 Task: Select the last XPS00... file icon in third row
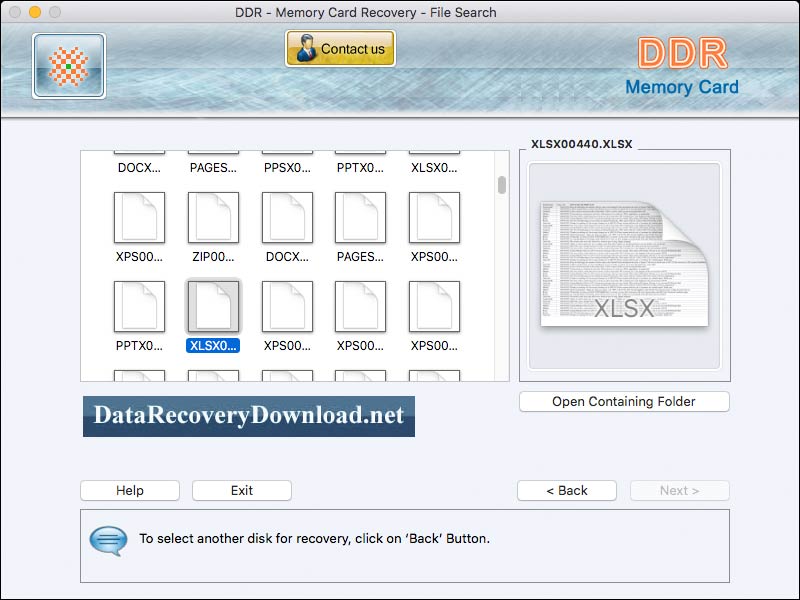(434, 306)
